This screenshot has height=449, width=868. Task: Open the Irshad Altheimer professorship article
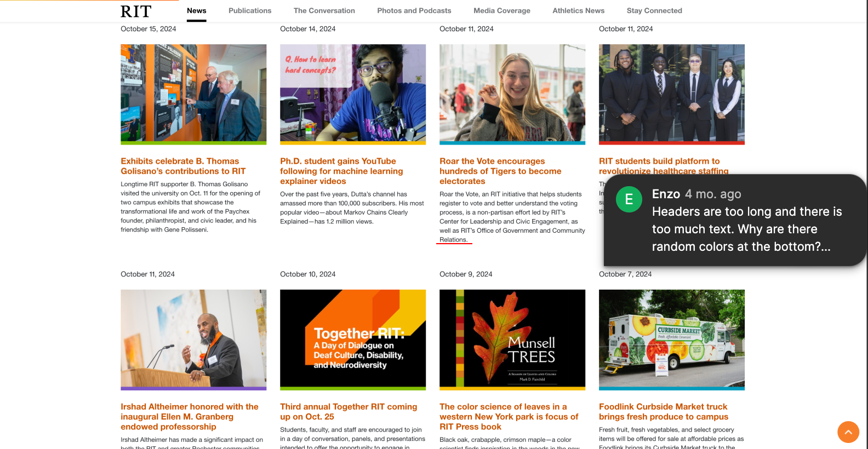pos(190,416)
